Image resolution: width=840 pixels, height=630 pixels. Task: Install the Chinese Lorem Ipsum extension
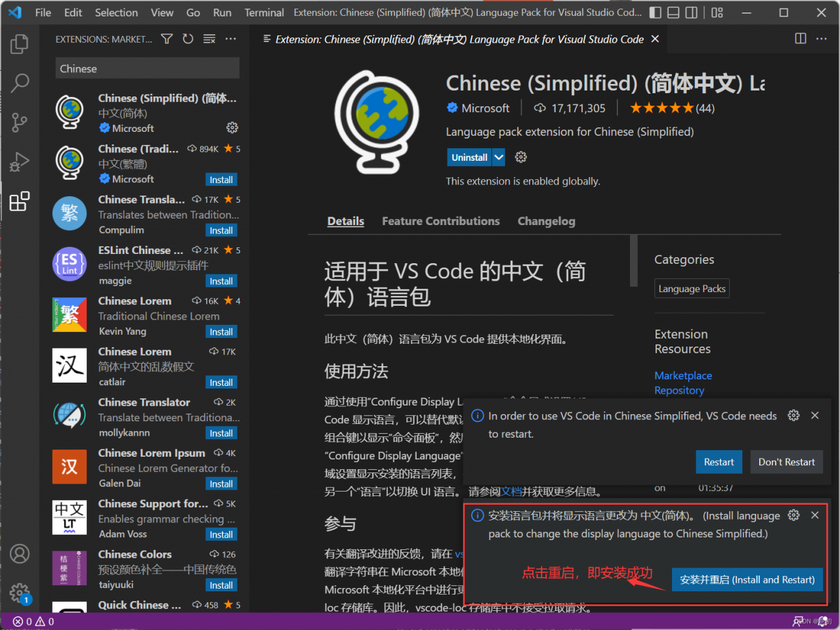pyautogui.click(x=221, y=484)
